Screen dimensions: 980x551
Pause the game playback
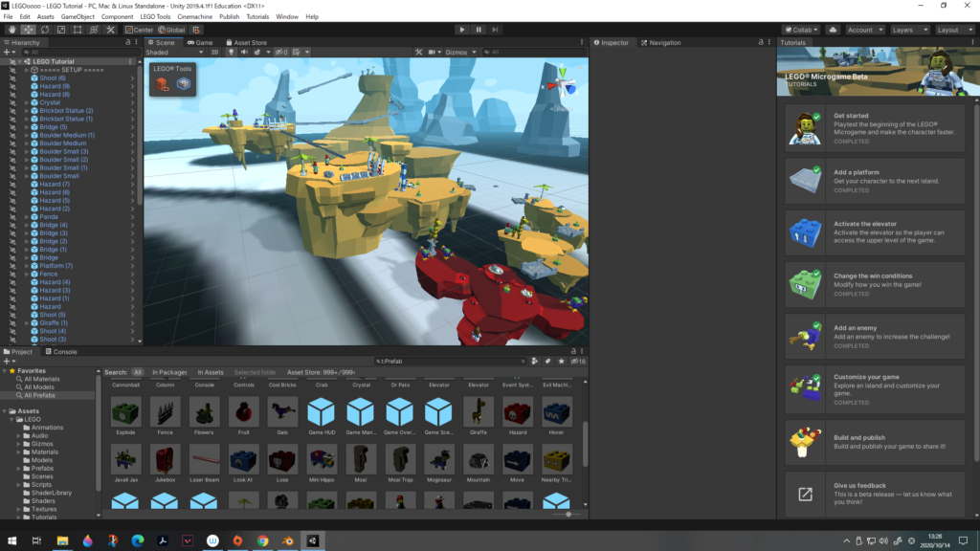[x=479, y=30]
